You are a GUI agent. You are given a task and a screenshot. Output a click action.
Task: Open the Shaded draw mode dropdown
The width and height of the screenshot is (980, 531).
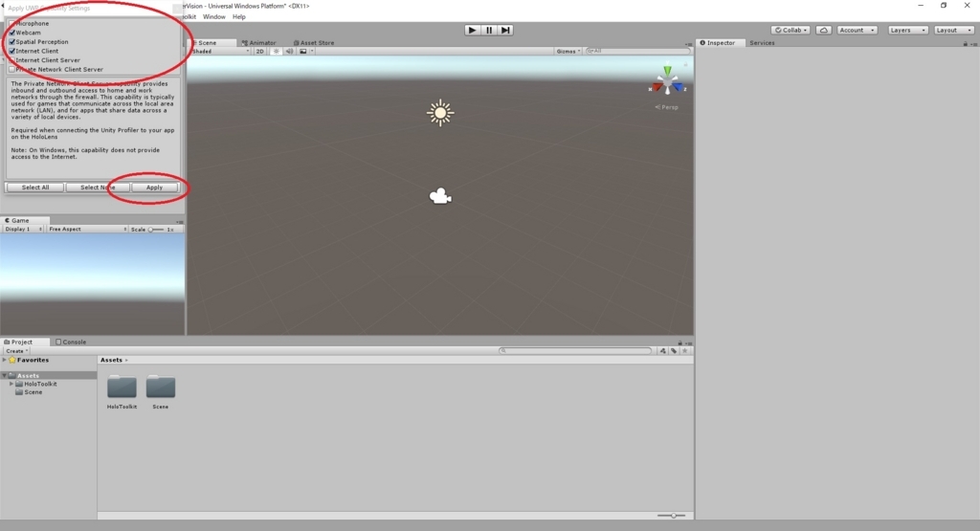point(220,52)
